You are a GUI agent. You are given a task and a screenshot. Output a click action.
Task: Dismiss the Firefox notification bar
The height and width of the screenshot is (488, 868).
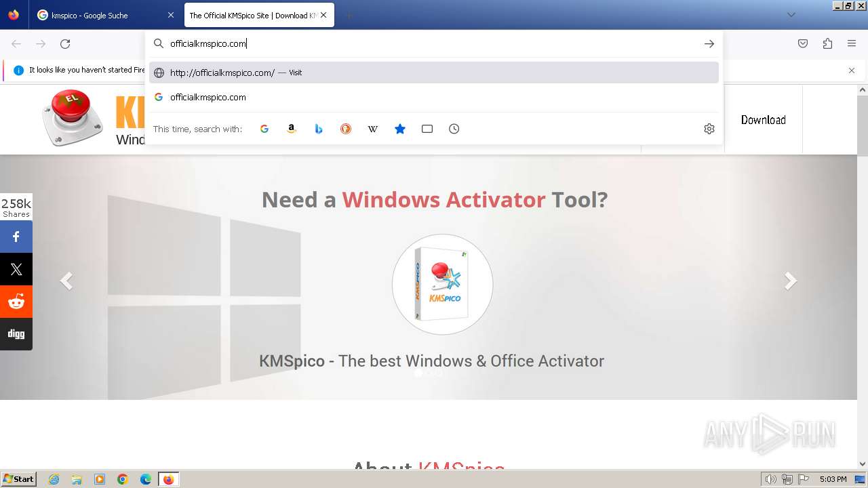[852, 70]
